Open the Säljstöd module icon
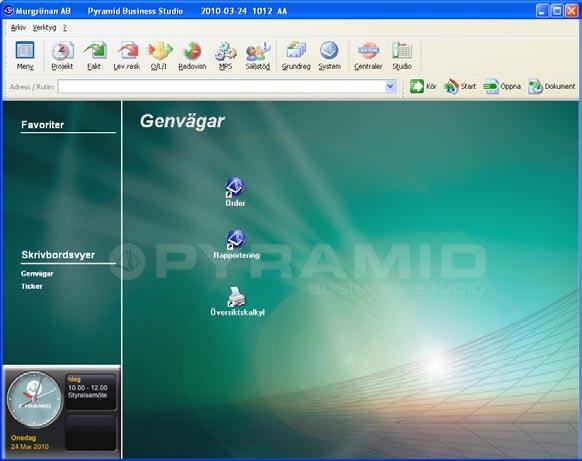This screenshot has width=582, height=461. coord(258,56)
